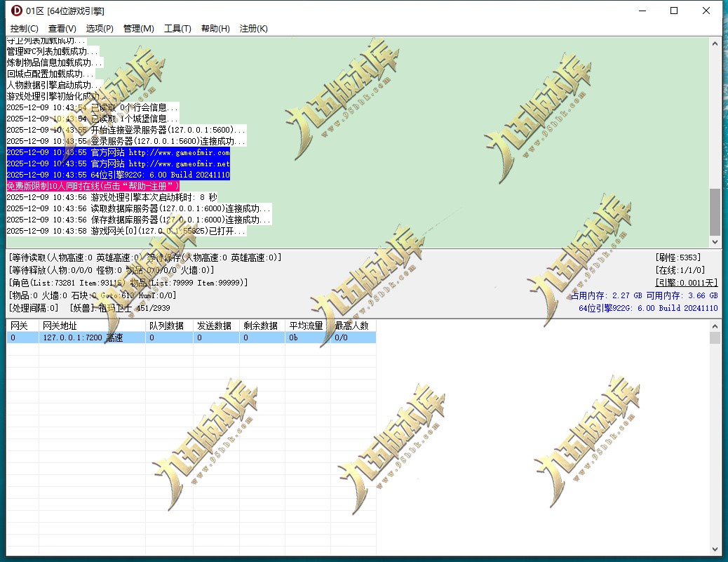Click the log panel scrollbar thumb

point(715,213)
